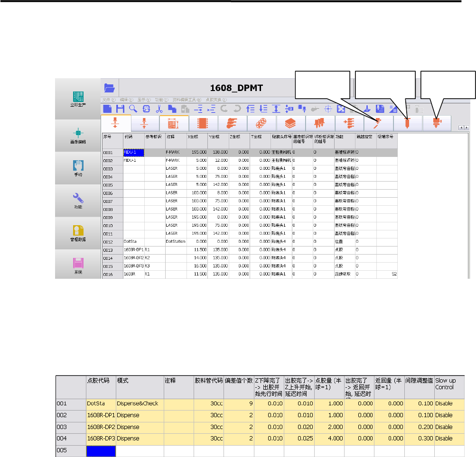Open the 点胶变换 menu
476x457 pixels.
(216, 100)
